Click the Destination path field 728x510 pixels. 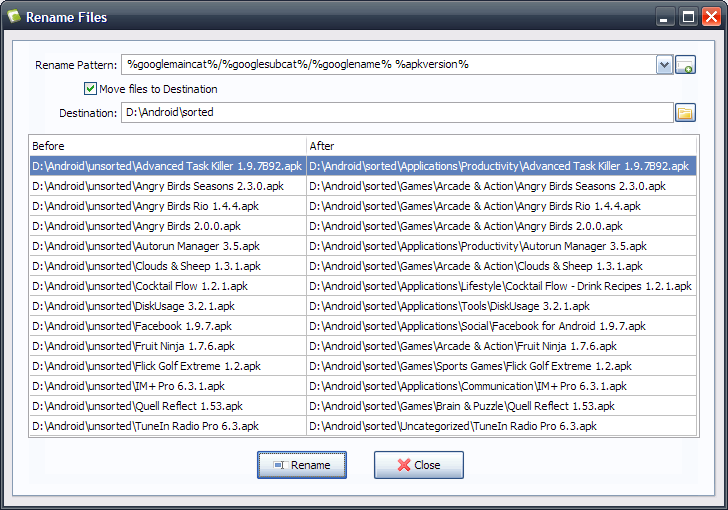click(x=397, y=112)
